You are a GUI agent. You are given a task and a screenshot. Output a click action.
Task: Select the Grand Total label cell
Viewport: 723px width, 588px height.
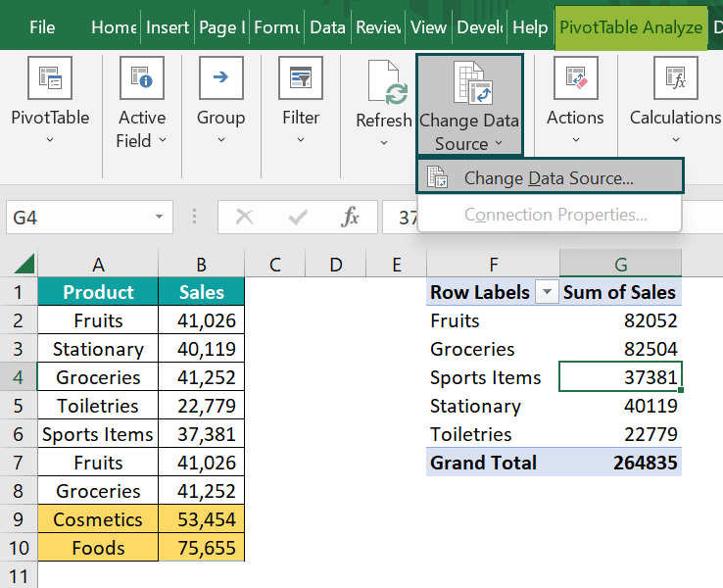pos(494,463)
